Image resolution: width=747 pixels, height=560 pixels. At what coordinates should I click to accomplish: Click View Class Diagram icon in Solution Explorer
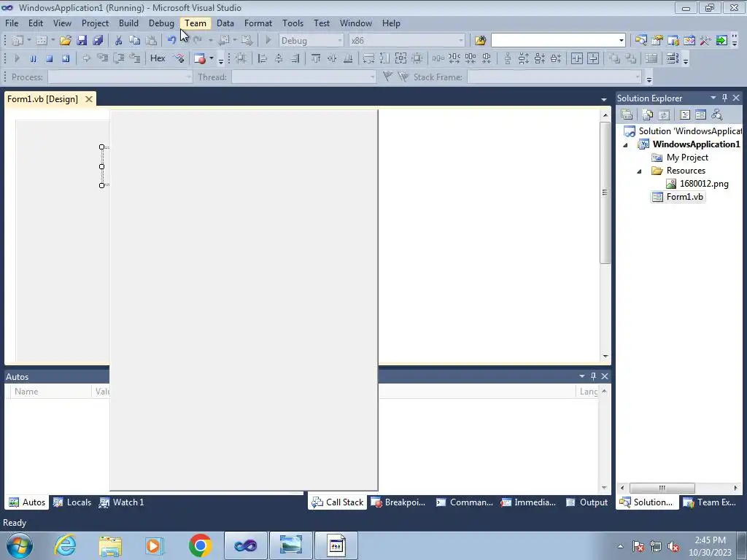[716, 114]
